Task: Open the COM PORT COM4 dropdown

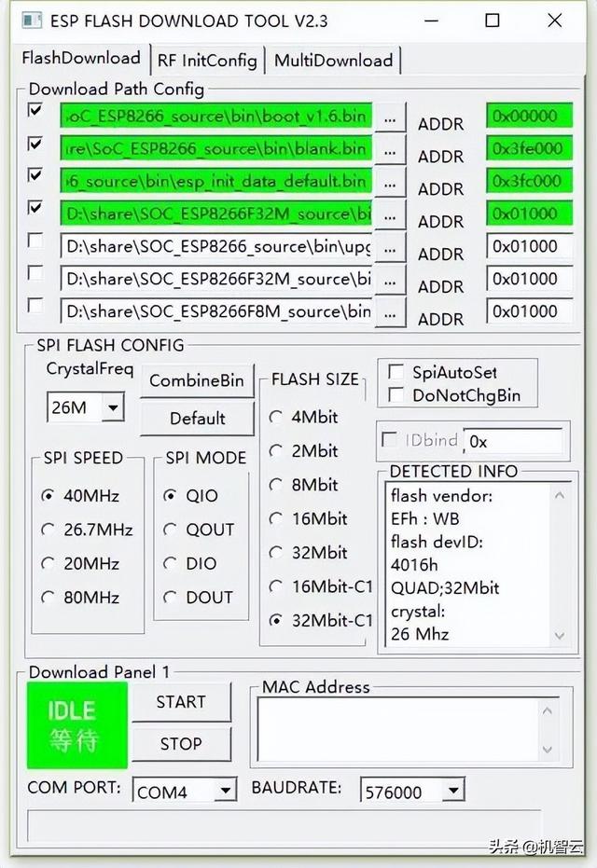Action: pyautogui.click(x=225, y=791)
